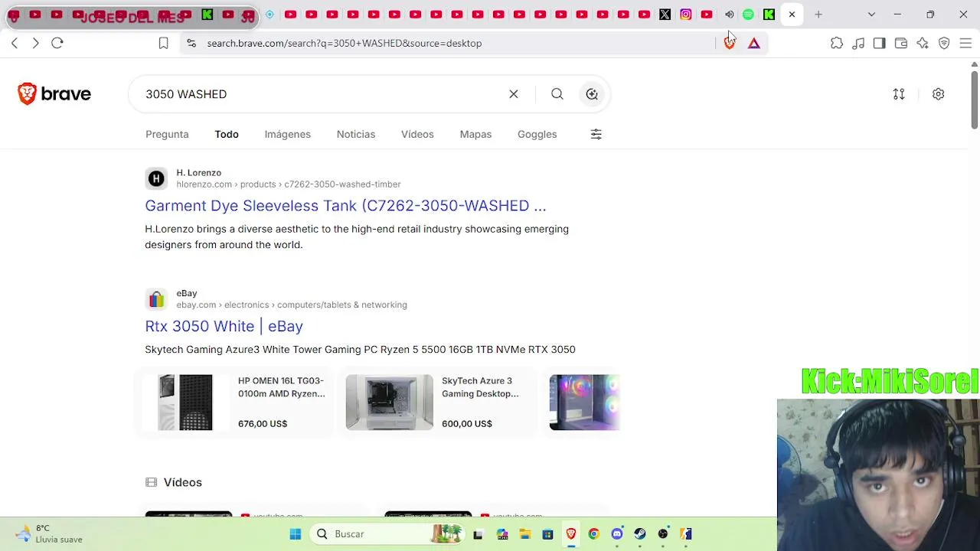Open Task View from the taskbar
Screen dimensions: 980x551
tap(479, 534)
